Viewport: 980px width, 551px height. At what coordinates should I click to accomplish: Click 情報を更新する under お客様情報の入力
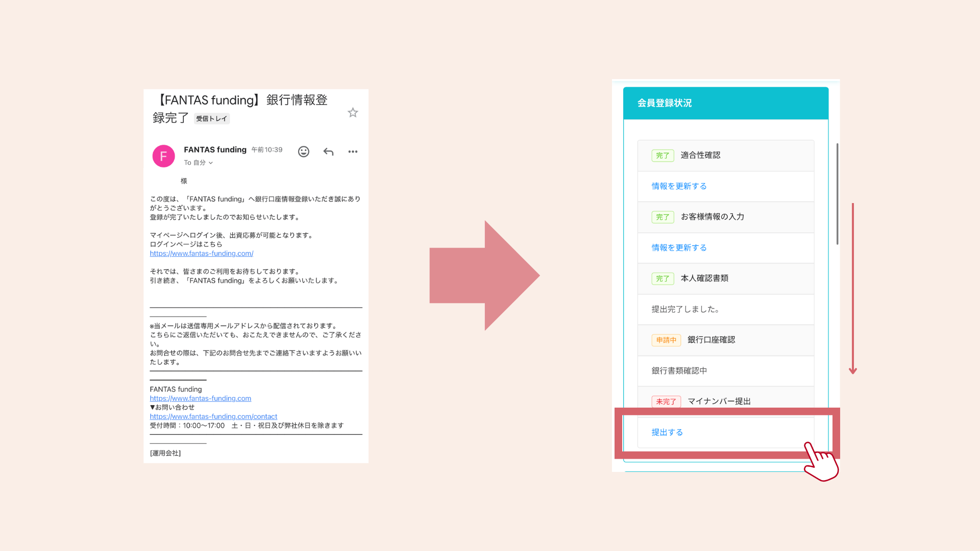pos(679,247)
